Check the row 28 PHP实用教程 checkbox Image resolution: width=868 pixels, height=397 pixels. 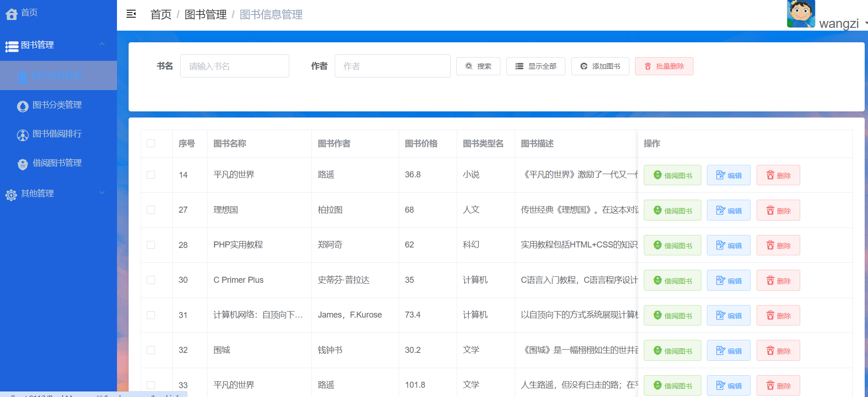[151, 245]
